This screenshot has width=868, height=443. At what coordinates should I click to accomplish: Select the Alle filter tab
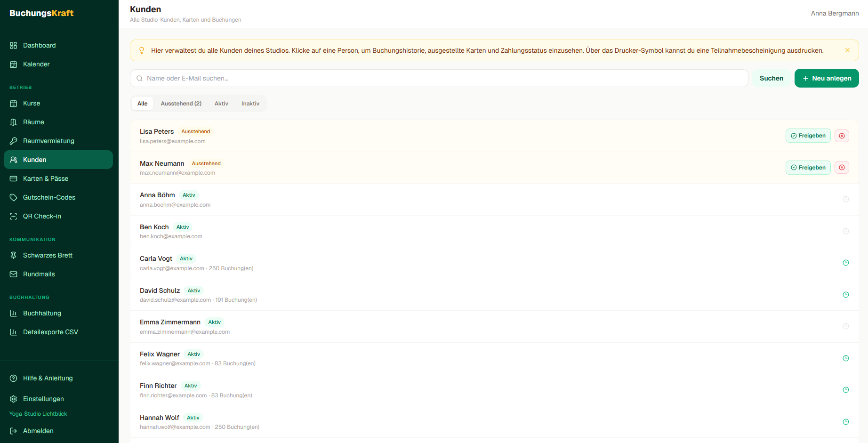tap(142, 104)
